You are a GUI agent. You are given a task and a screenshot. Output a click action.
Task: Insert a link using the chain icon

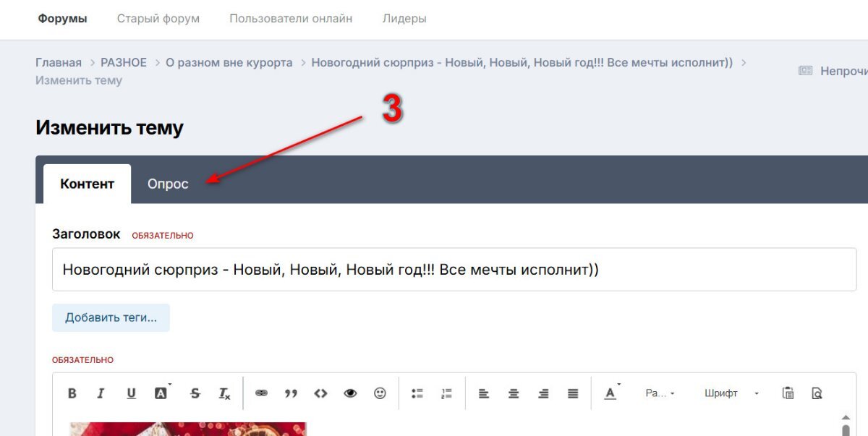tap(261, 393)
